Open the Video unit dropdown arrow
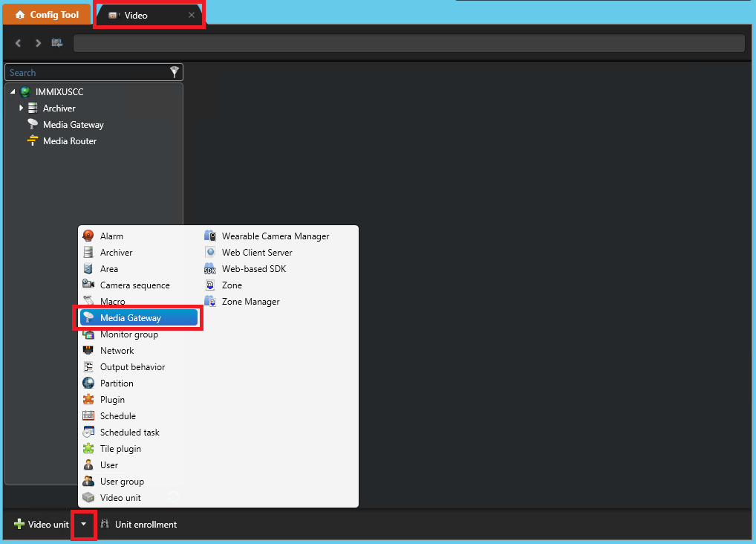Viewport: 756px width, 544px height. coord(84,524)
